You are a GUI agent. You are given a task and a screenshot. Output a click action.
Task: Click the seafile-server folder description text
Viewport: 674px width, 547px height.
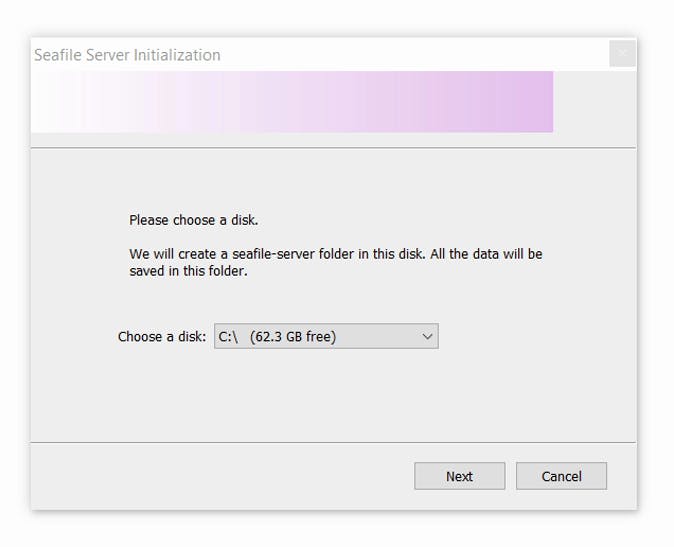click(x=335, y=254)
